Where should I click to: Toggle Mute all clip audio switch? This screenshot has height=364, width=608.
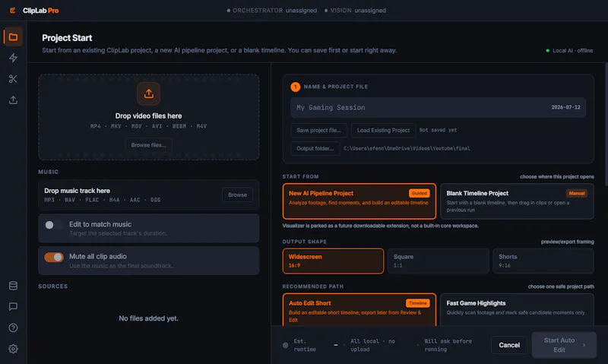[53, 257]
